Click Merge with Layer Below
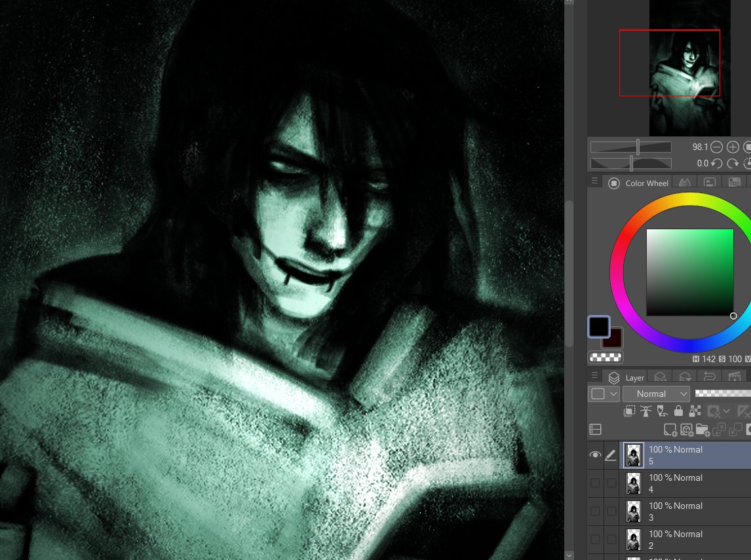751x560 pixels. (735, 430)
